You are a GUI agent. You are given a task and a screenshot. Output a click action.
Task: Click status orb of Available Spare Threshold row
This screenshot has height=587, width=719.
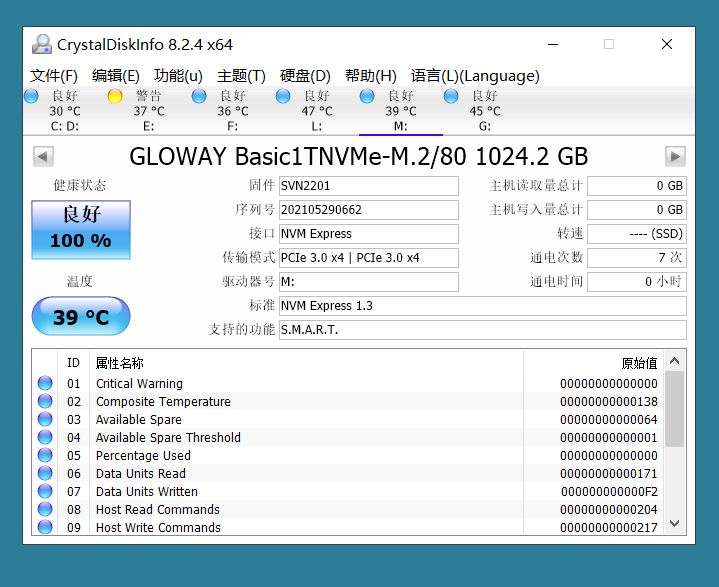tap(45, 437)
